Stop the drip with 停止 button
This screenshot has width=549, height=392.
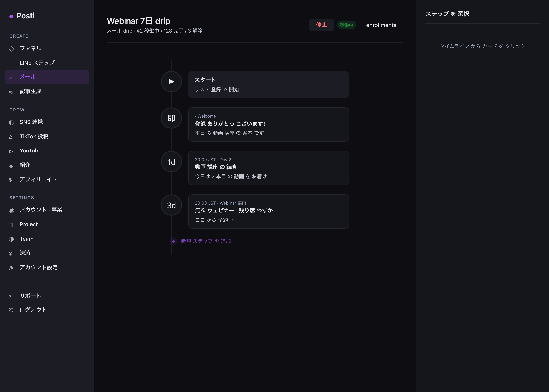click(x=321, y=25)
